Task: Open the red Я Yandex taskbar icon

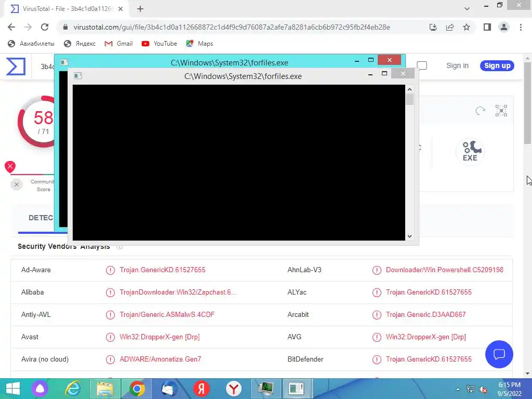Action: click(x=201, y=389)
